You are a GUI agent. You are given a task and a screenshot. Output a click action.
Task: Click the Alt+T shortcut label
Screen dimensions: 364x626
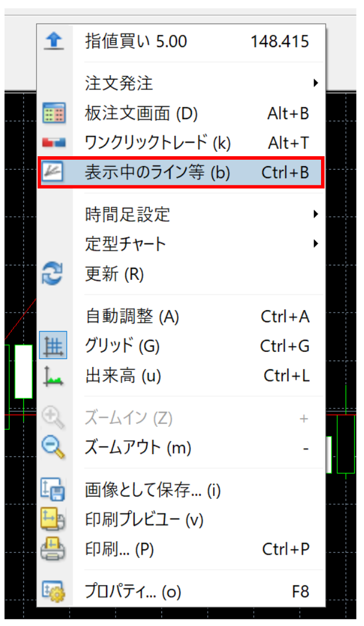[289, 142]
